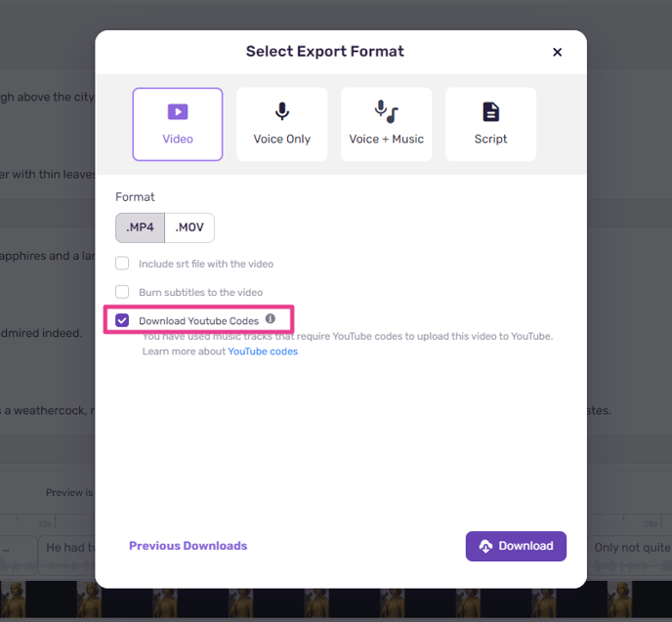The width and height of the screenshot is (672, 622).
Task: Uncheck Download Youtube Codes
Action: [x=122, y=320]
